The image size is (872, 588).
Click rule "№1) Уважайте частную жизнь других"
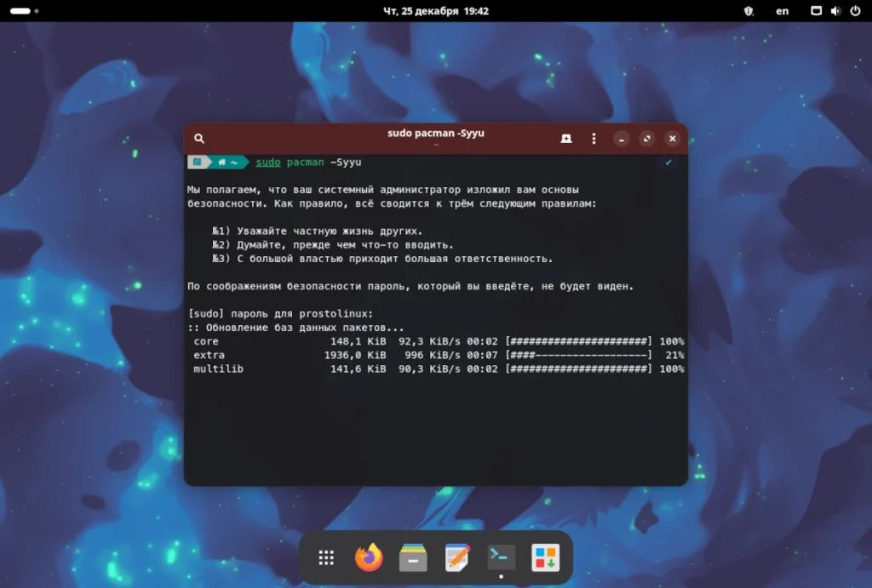pos(317,231)
